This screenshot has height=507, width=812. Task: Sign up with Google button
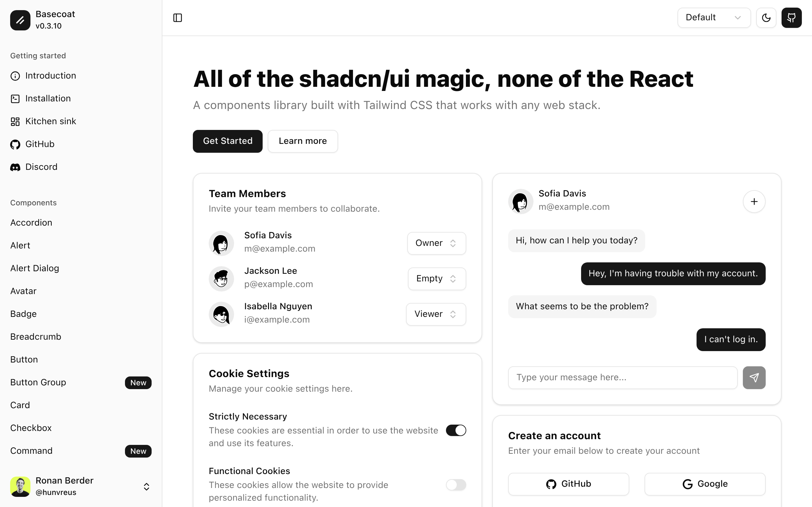704,484
